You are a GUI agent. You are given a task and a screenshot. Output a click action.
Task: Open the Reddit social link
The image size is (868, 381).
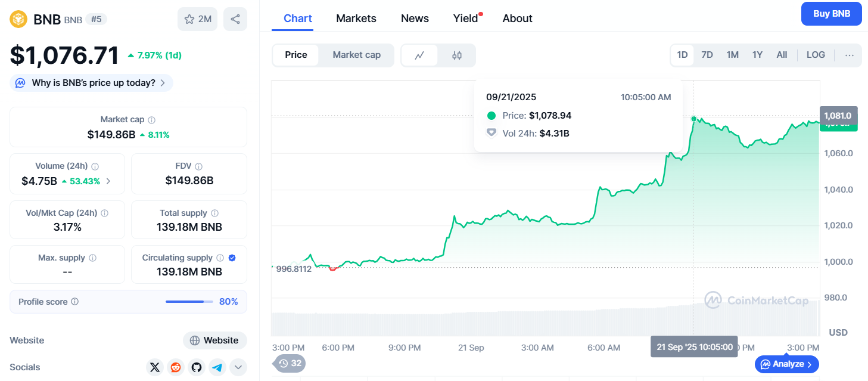(x=176, y=367)
